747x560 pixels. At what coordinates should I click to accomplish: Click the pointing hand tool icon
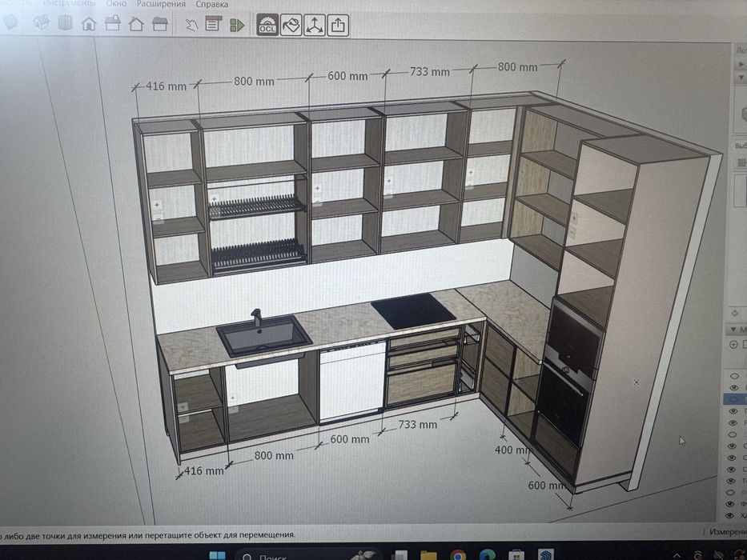pos(191,24)
